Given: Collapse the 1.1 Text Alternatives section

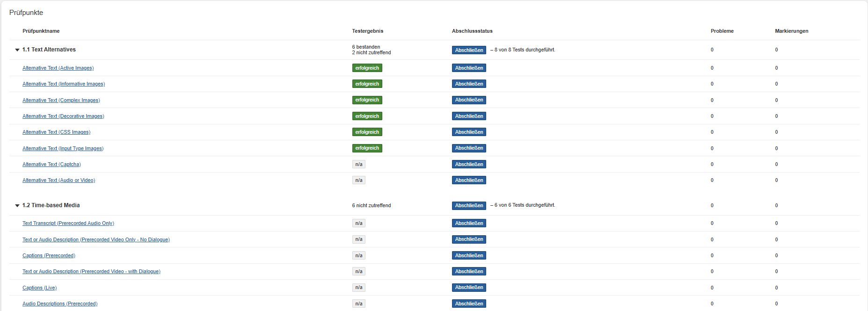Looking at the screenshot, I should tap(17, 50).
